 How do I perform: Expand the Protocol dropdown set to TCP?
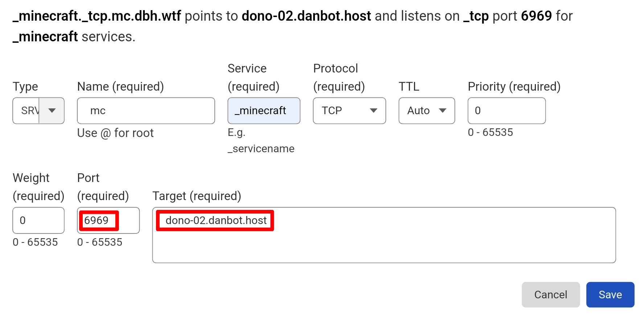pyautogui.click(x=349, y=111)
